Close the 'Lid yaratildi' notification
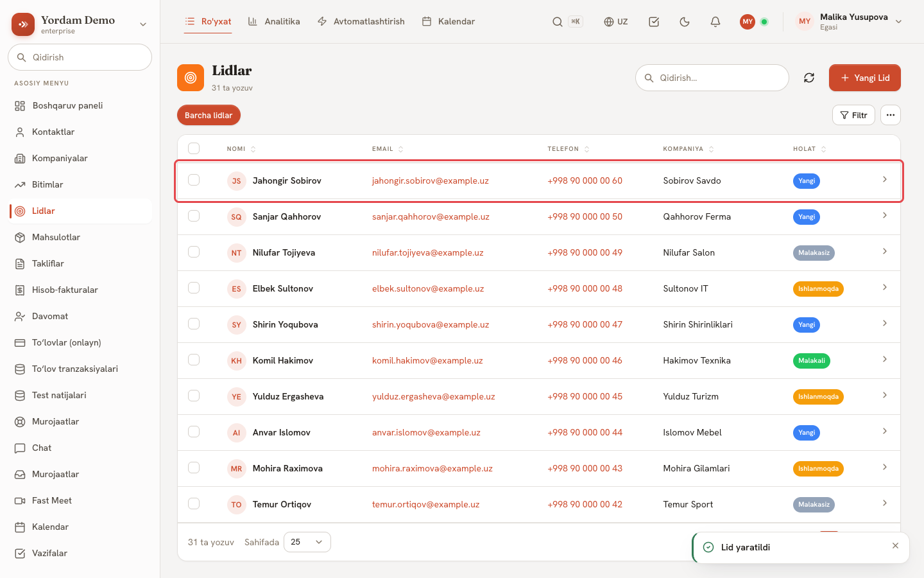Image resolution: width=924 pixels, height=578 pixels. click(x=895, y=546)
